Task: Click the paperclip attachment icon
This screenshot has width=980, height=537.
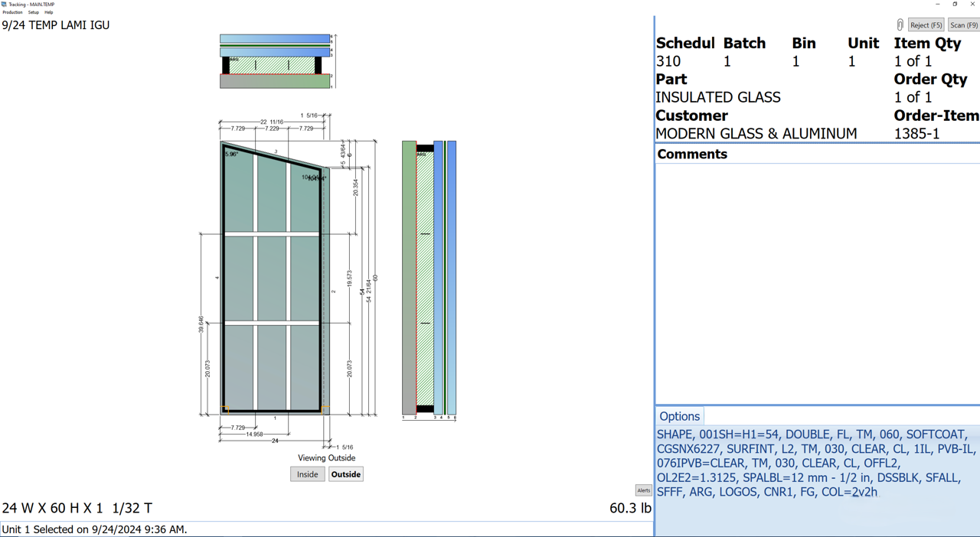Action: (900, 24)
